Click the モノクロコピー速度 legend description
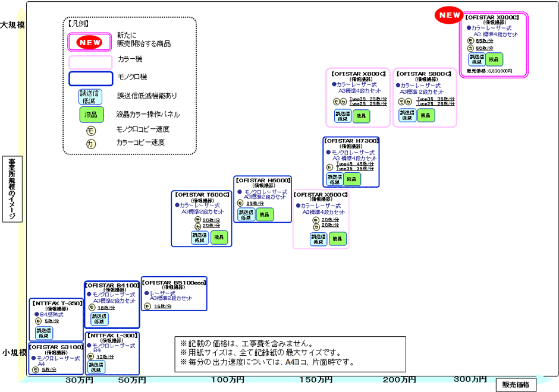559x392 pixels. 143,129
